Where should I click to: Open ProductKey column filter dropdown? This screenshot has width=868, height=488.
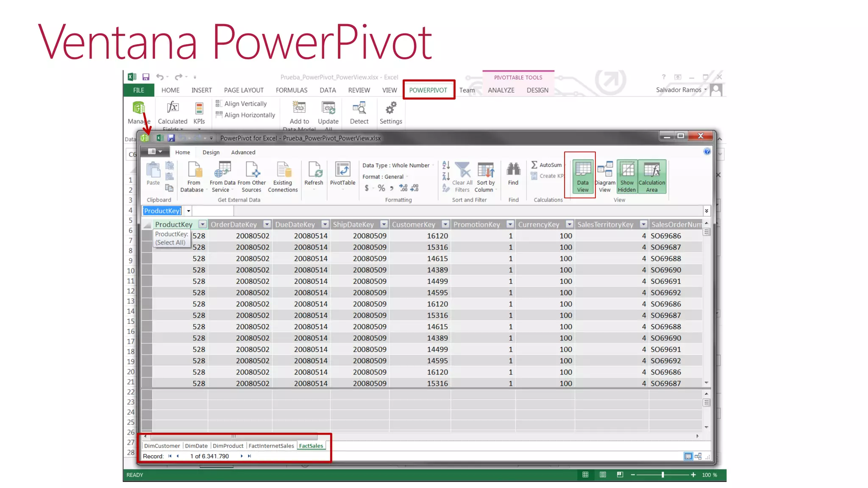tap(203, 225)
